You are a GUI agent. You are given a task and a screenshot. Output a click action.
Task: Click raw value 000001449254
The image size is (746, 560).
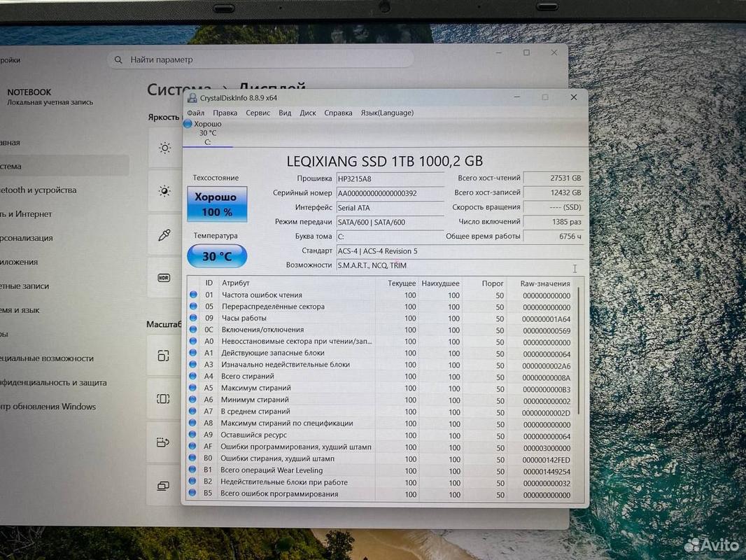click(x=546, y=472)
